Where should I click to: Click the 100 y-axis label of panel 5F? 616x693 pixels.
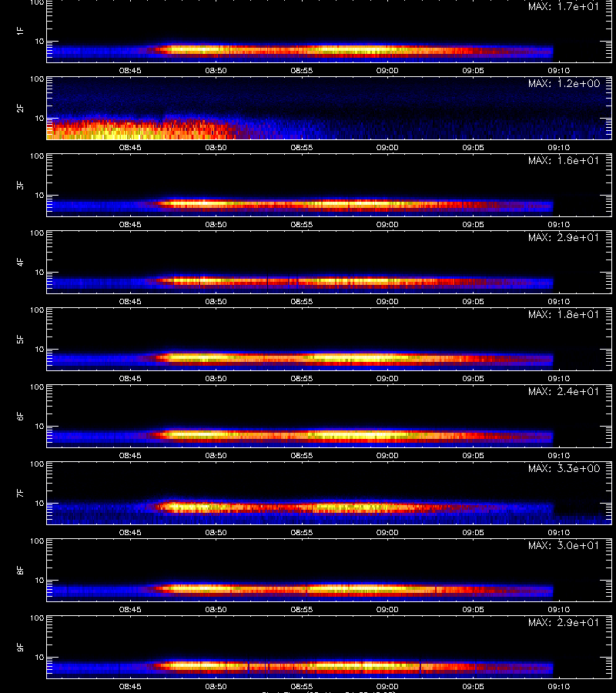[x=37, y=310]
